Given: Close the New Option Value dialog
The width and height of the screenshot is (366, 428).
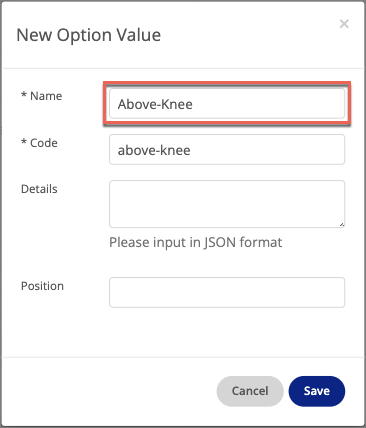Looking at the screenshot, I should (344, 24).
